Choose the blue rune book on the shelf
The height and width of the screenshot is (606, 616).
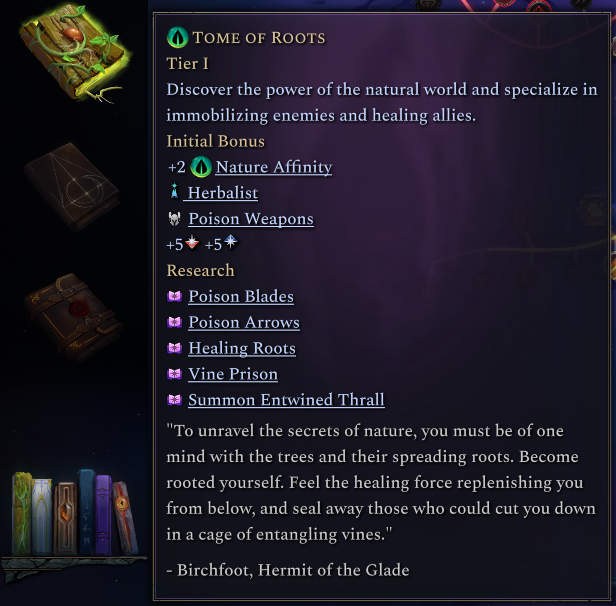click(x=86, y=512)
